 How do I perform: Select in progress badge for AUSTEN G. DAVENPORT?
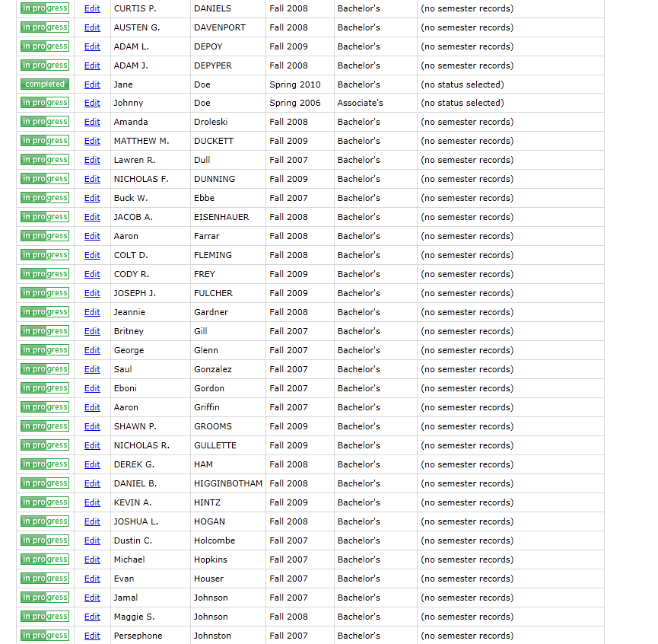click(x=45, y=27)
